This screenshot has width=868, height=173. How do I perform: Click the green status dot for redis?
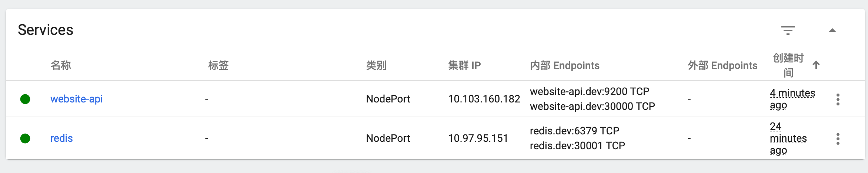coord(25,138)
